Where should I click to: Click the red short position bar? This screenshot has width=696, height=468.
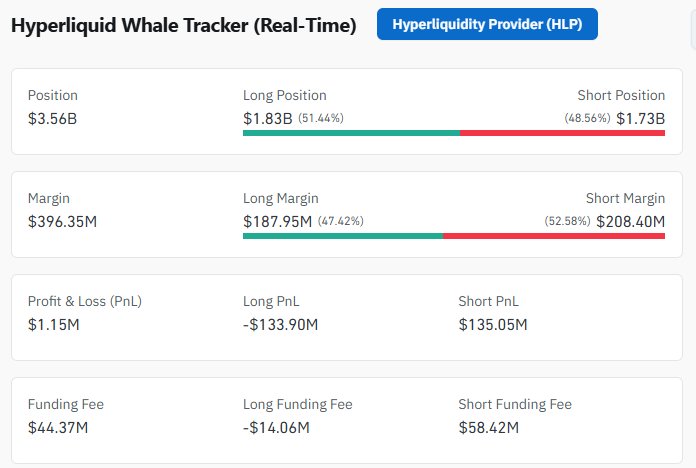tap(562, 133)
